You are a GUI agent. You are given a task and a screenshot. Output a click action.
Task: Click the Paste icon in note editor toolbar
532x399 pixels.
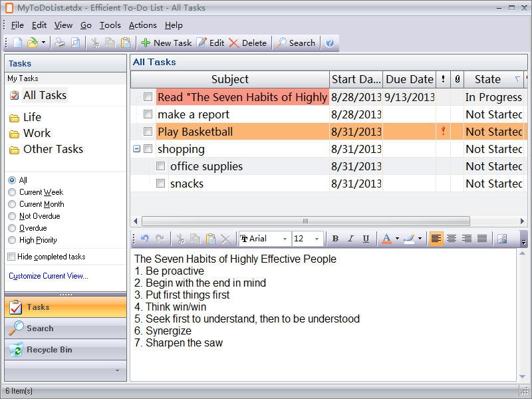click(x=210, y=239)
